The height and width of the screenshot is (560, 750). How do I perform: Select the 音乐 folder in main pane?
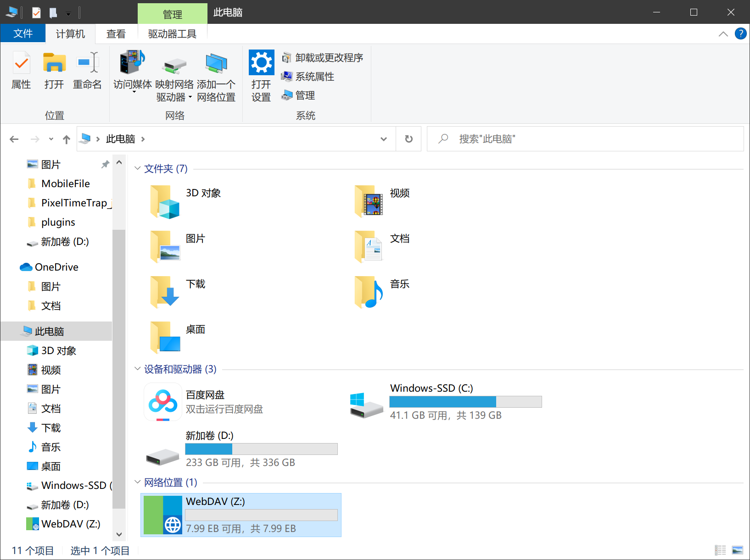point(382,292)
